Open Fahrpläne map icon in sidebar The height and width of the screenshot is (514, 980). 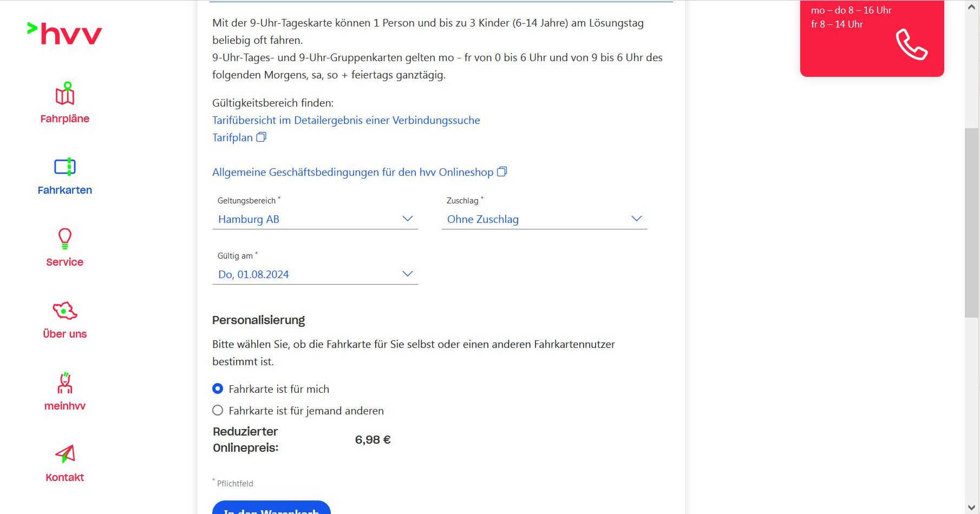65,94
